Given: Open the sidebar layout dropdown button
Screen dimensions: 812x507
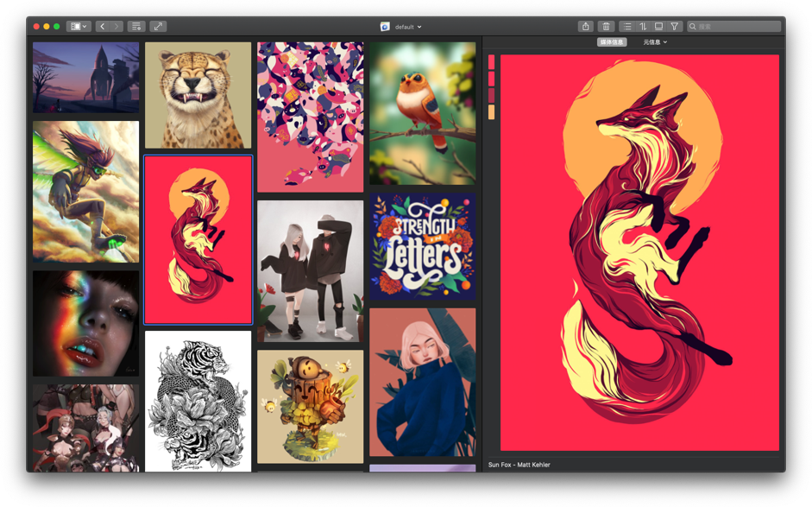Looking at the screenshot, I should pyautogui.click(x=79, y=27).
